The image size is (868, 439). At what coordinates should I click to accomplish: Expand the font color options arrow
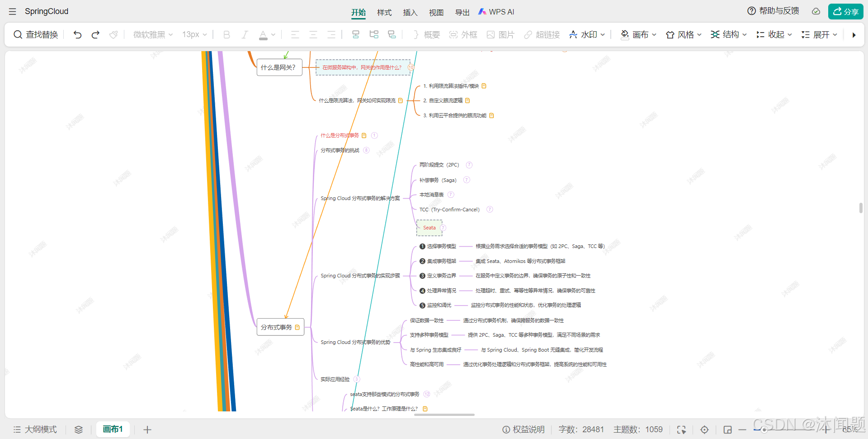(273, 35)
